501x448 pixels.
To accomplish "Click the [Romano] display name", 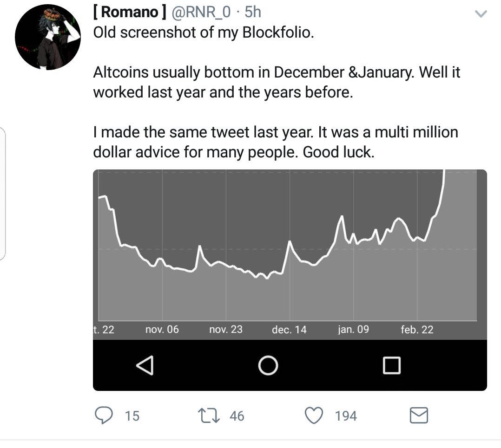I will click(130, 12).
